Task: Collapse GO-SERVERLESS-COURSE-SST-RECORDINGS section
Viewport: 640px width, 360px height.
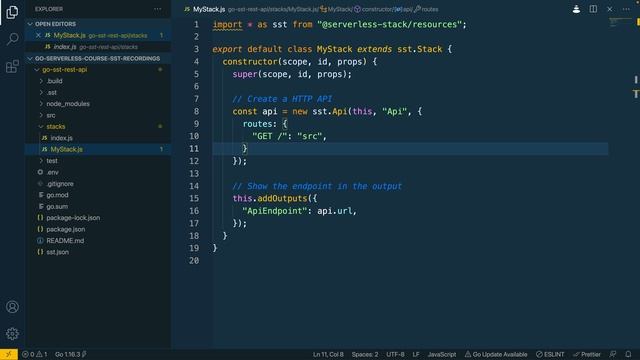Action: (x=98, y=58)
